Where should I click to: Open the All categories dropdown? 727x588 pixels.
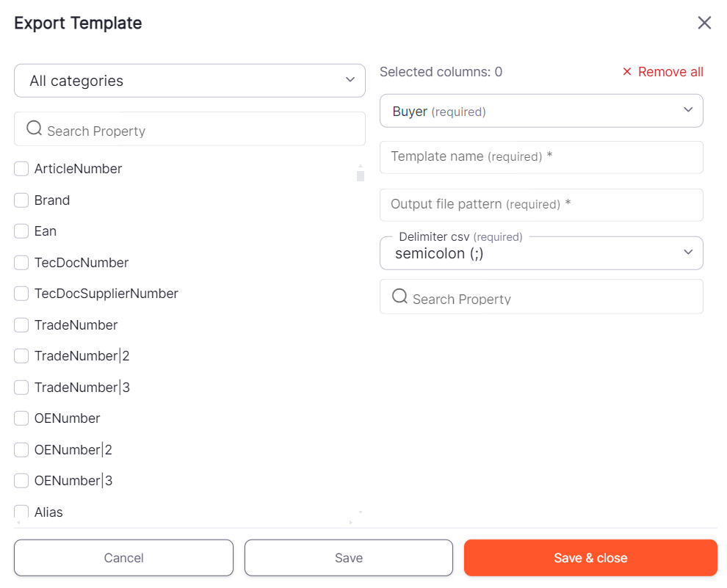pyautogui.click(x=189, y=81)
